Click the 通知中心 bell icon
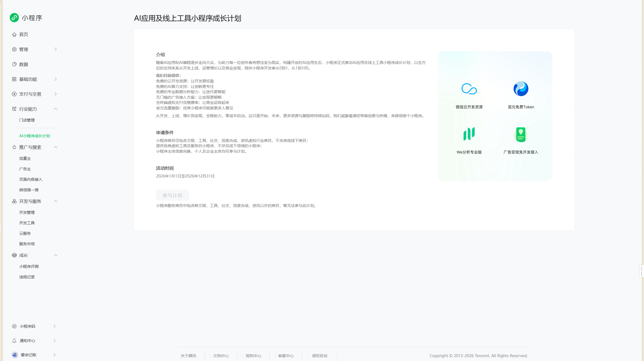Image resolution: width=644 pixels, height=361 pixels. point(14,341)
